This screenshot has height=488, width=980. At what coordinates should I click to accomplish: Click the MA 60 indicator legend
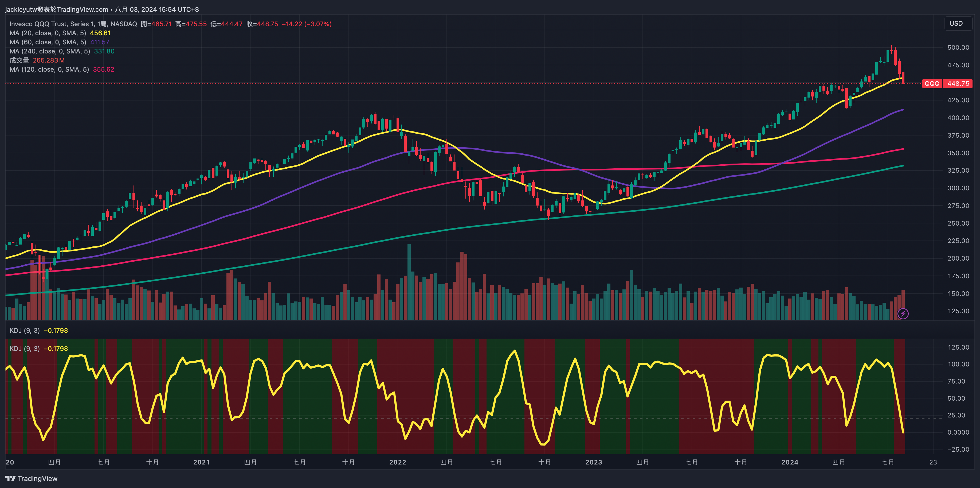coord(48,42)
